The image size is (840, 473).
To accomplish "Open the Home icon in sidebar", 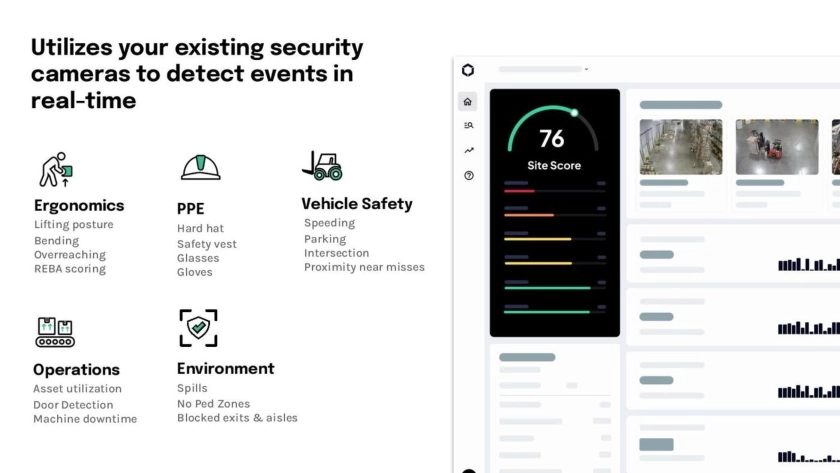I will pos(468,101).
